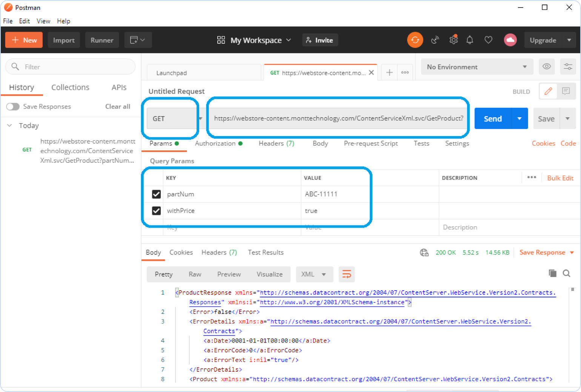Click the word wrap icon in response
The height and width of the screenshot is (392, 581).
346,274
